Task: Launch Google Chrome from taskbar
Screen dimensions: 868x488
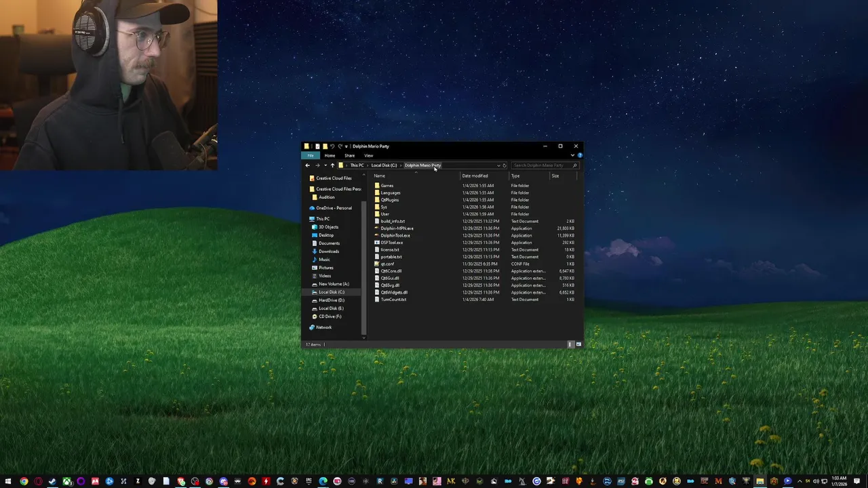Action: pyautogui.click(x=24, y=482)
